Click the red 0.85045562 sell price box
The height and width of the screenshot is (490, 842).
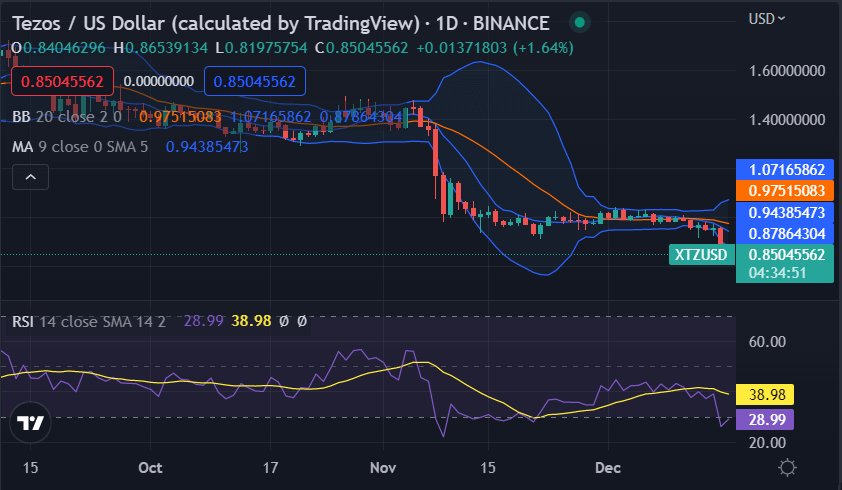click(62, 81)
